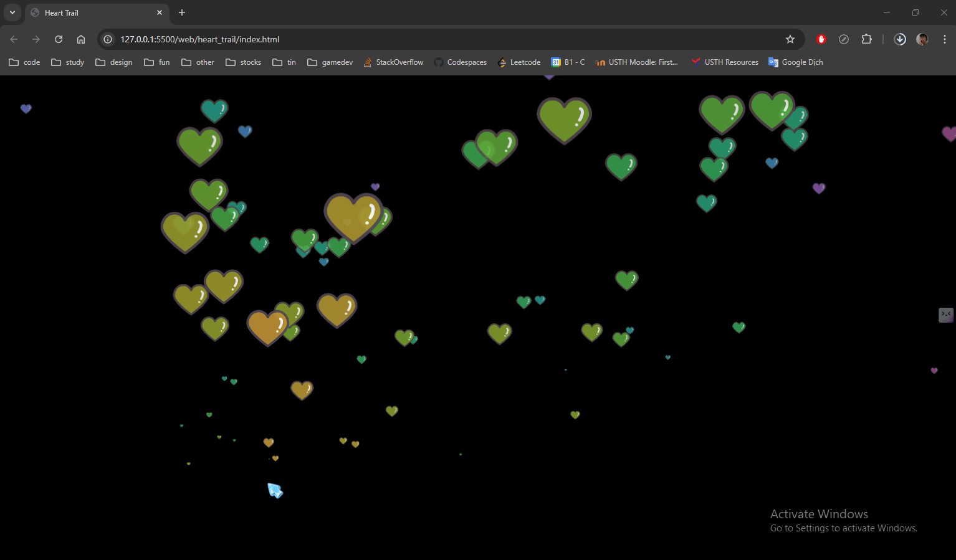956x560 pixels.
Task: Open the USTH Resources bookmark
Action: (x=725, y=62)
